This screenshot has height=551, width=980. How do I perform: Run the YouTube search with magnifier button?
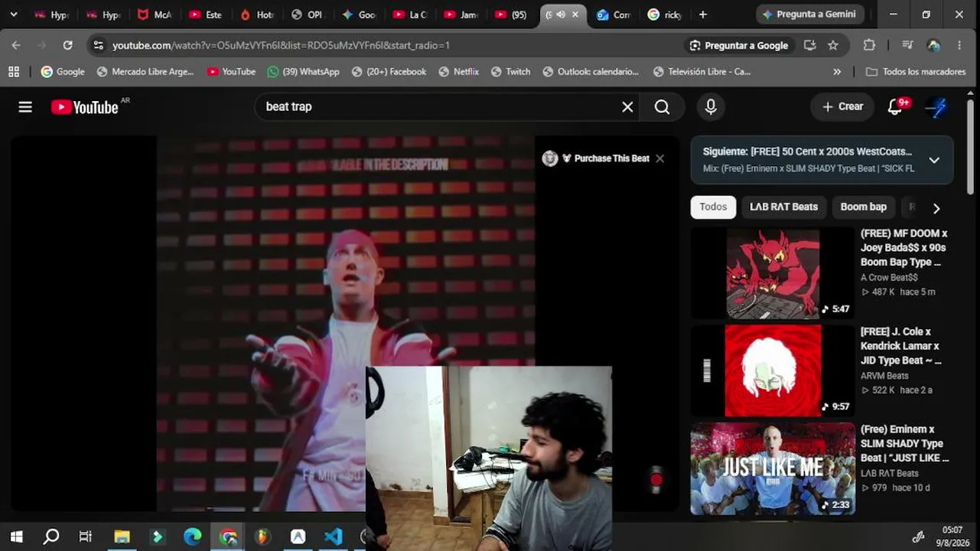point(663,107)
